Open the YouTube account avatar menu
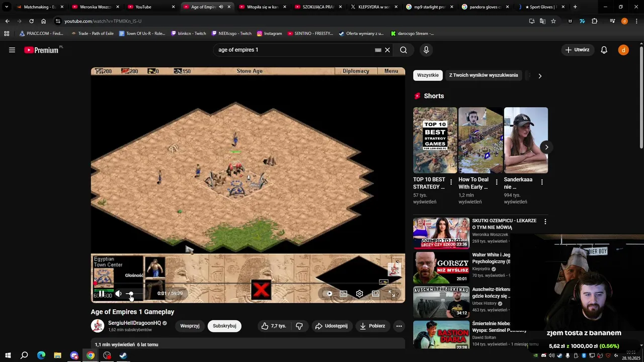Viewport: 644px width, 362px height. (623, 50)
